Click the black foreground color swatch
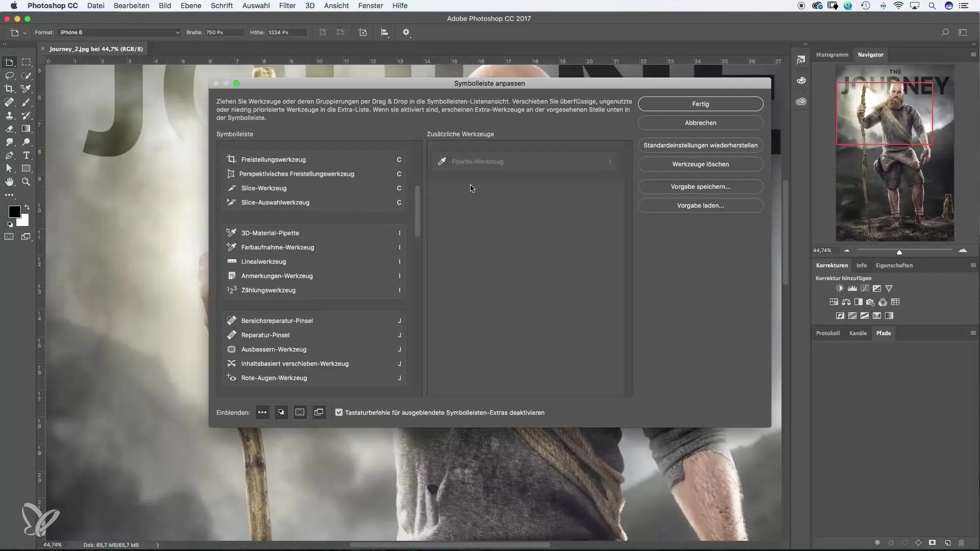 click(x=14, y=211)
